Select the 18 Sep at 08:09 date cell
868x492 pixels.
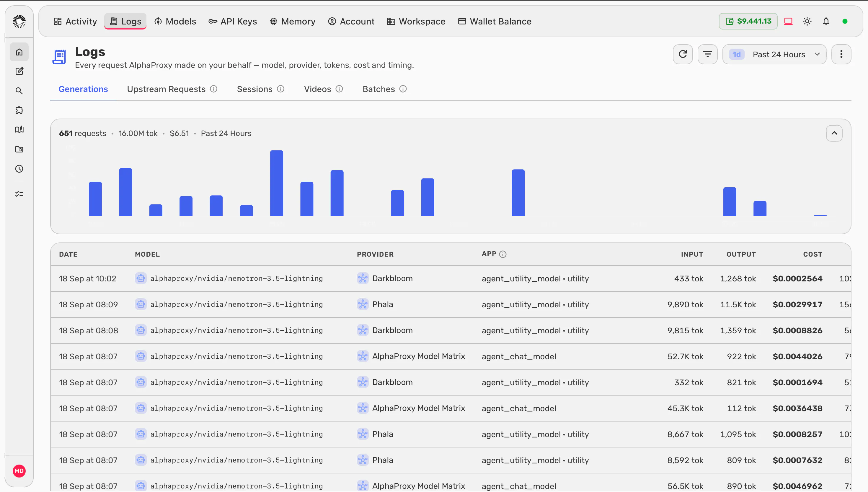point(88,304)
